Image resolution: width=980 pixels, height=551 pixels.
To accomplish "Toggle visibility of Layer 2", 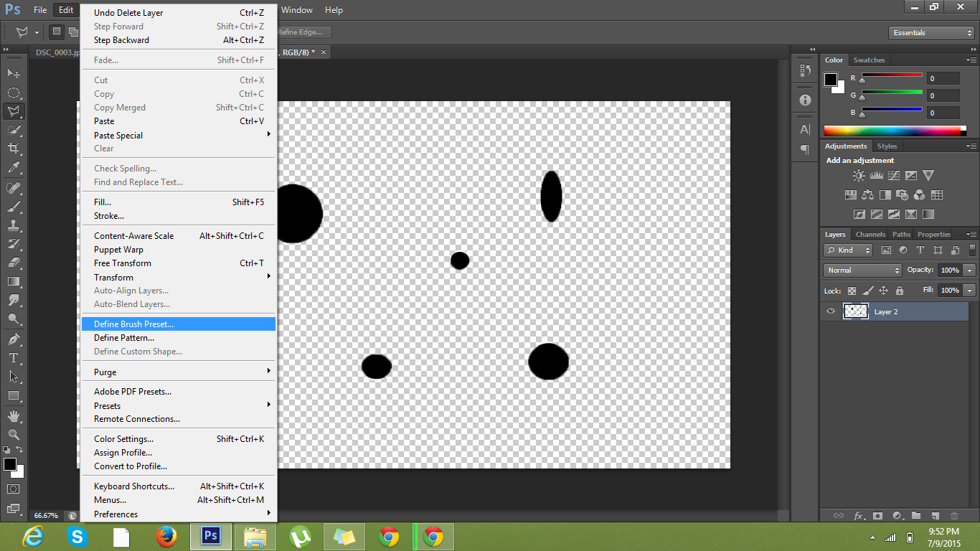I will [x=831, y=311].
